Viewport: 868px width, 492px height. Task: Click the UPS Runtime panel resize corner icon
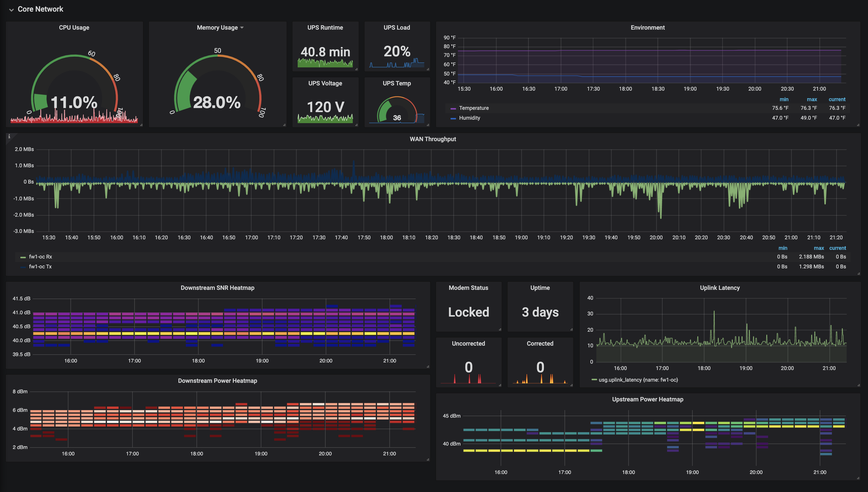click(356, 69)
